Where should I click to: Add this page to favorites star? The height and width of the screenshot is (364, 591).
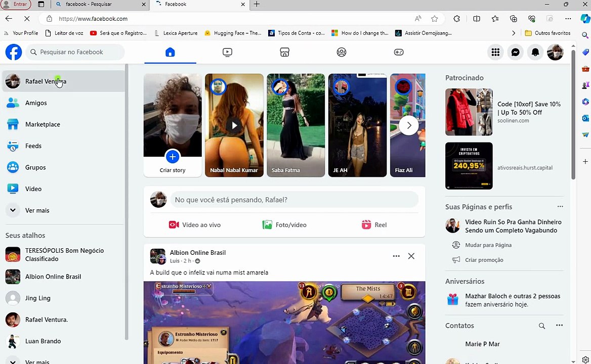[435, 18]
